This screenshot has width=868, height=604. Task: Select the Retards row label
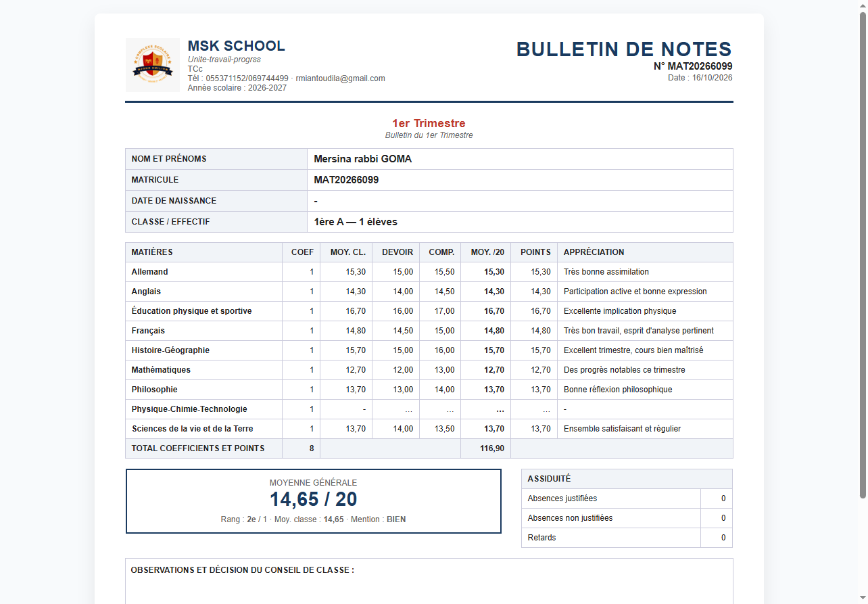point(542,538)
